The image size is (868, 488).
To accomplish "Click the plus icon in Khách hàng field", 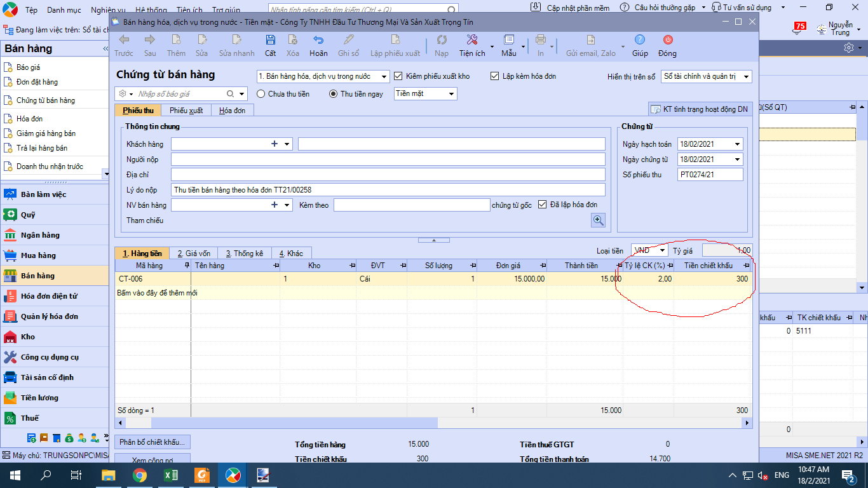I will click(275, 144).
